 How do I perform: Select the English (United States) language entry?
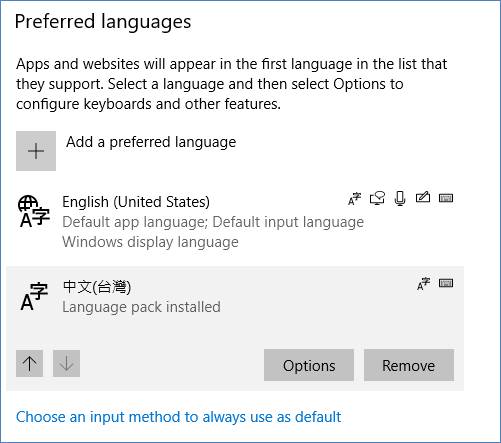point(235,221)
